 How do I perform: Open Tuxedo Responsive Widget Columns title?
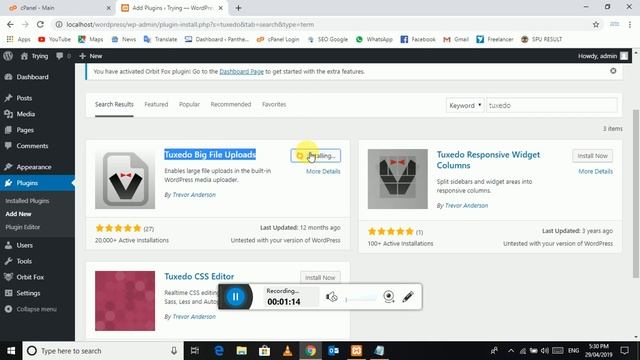pos(488,160)
